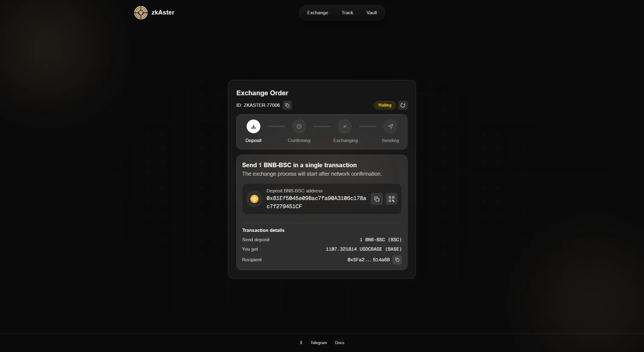Screen dimensions: 644x352
Task: Click the Deposit BNB-BSC address label
Action: [294, 191]
